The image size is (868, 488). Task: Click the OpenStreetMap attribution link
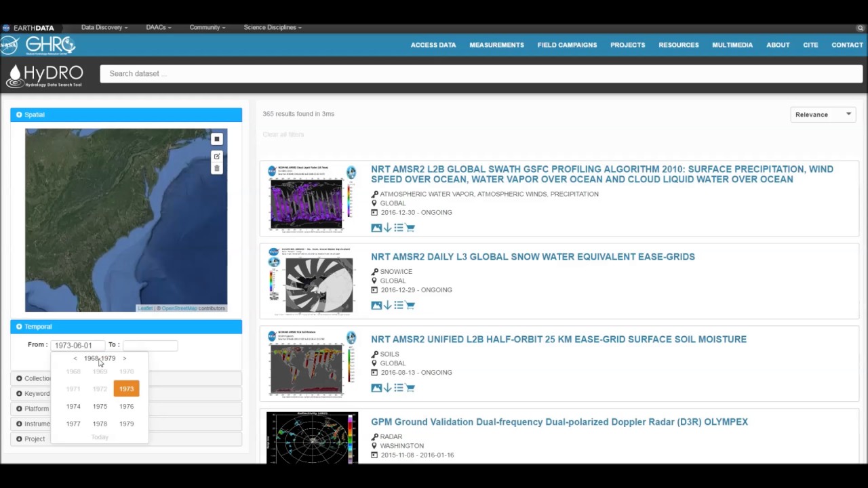point(179,308)
